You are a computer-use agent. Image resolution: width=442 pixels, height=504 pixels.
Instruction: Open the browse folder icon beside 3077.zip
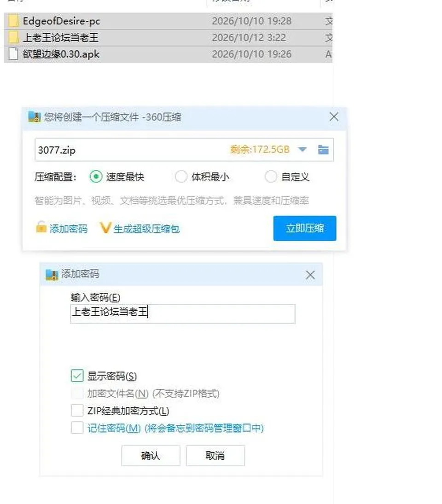click(x=323, y=150)
